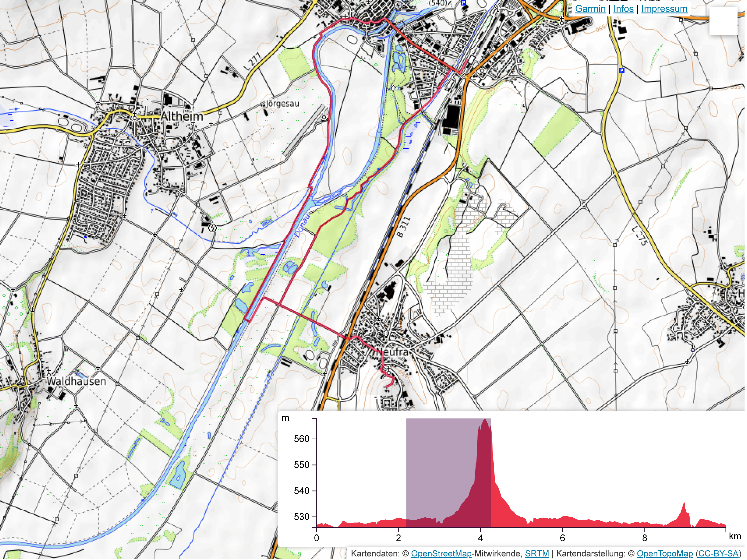Open the OpenStreetMap attribution link
Image resolution: width=747 pixels, height=560 pixels.
[441, 554]
